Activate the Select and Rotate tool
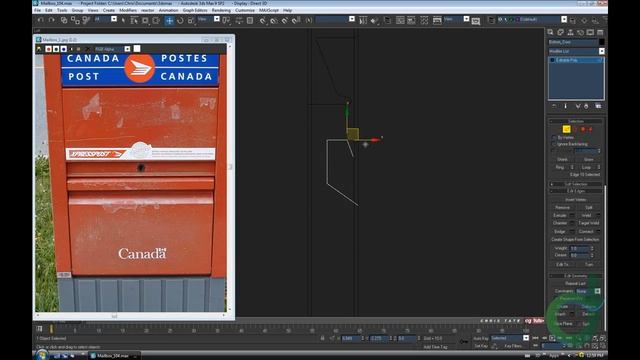The image size is (640, 360). click(x=180, y=20)
